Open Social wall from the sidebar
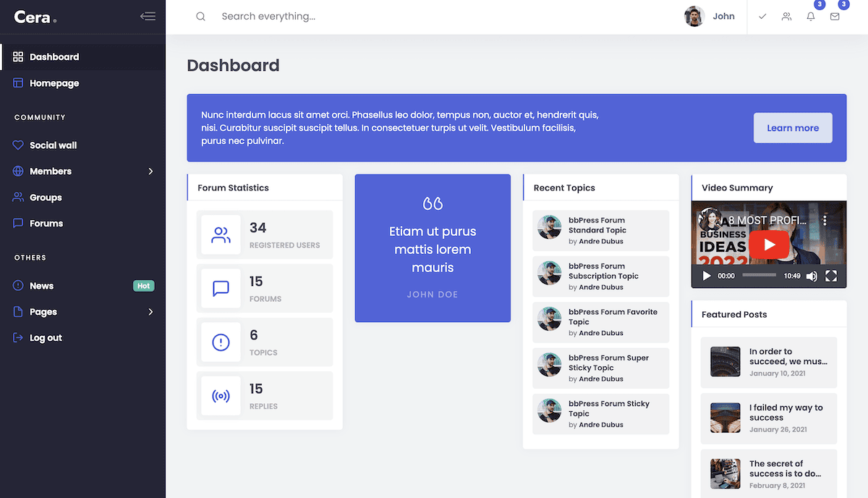This screenshot has width=868, height=498. (x=52, y=145)
